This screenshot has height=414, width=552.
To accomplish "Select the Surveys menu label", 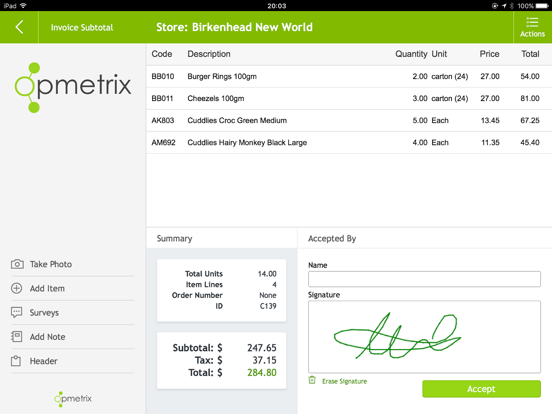I will (x=44, y=313).
